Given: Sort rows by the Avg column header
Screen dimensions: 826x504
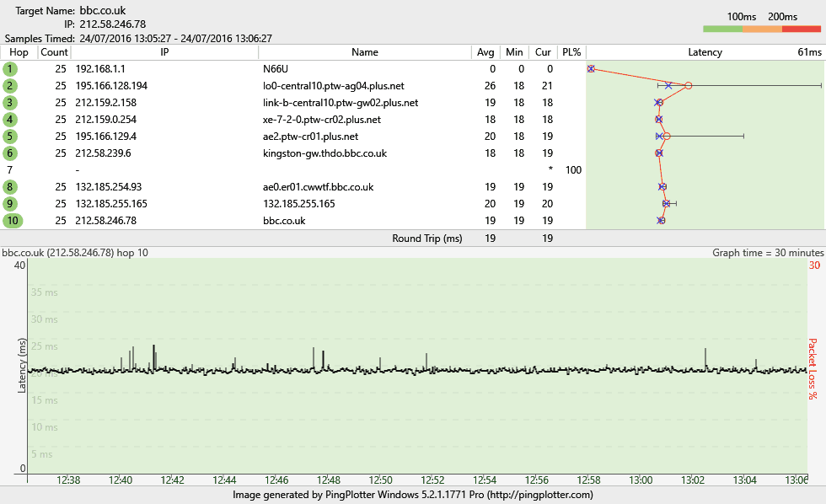Looking at the screenshot, I should (485, 51).
